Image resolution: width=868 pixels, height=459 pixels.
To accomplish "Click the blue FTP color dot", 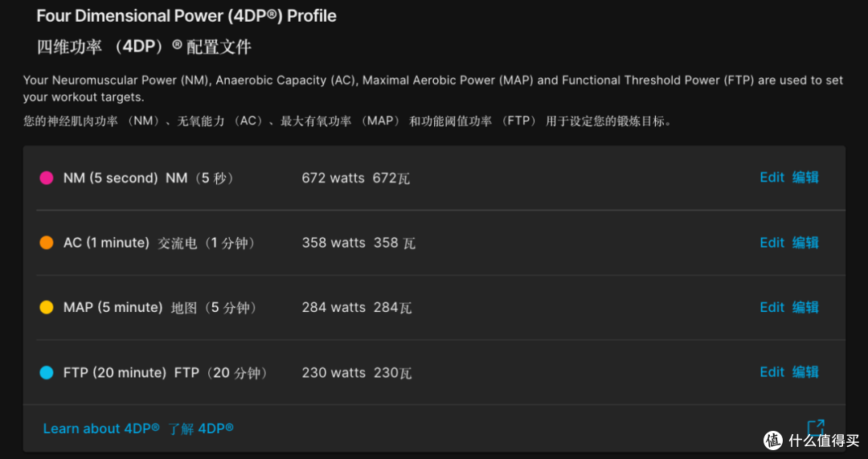I will [47, 373].
